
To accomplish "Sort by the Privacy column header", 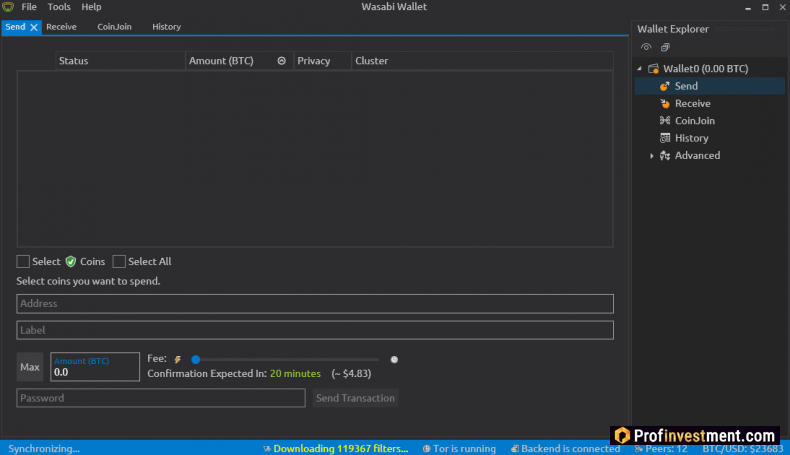I will (x=322, y=60).
